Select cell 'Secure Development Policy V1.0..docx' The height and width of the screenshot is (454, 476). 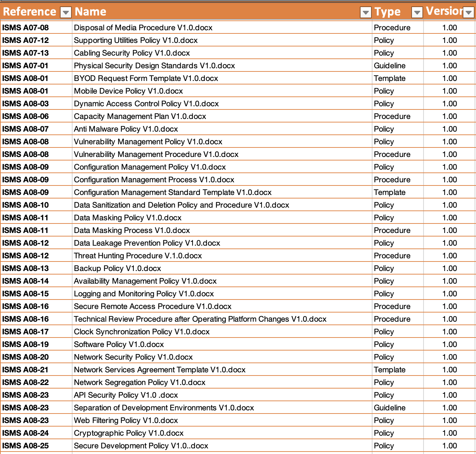coord(222,446)
